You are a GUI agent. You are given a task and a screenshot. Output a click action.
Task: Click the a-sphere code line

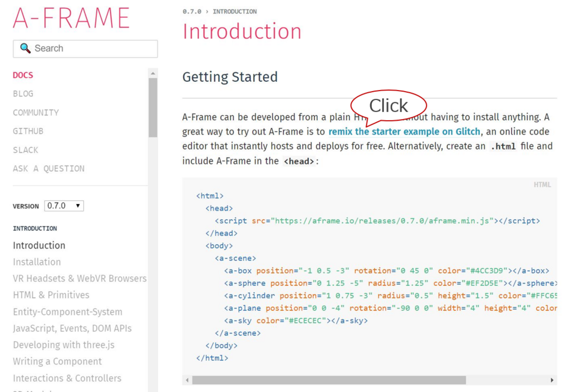click(x=390, y=283)
